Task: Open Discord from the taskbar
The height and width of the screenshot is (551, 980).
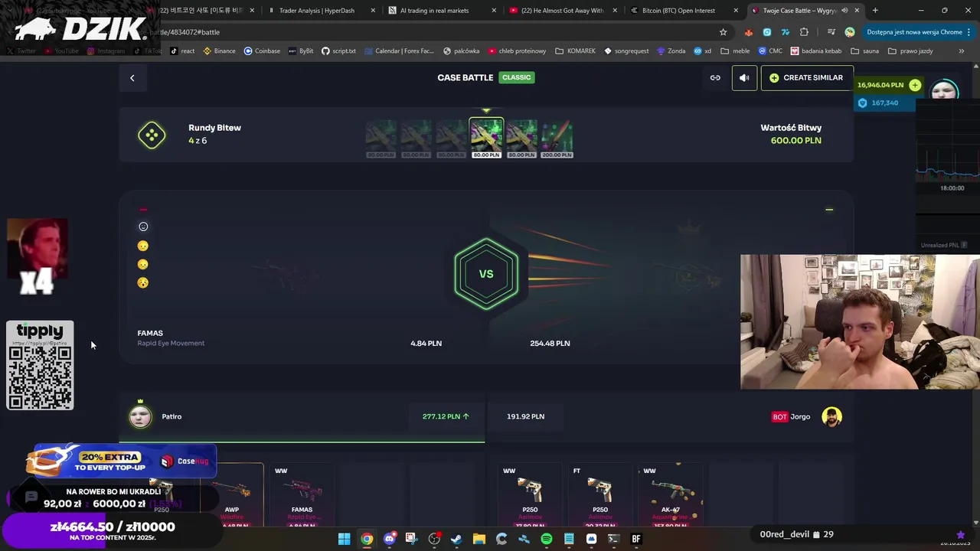Action: tap(389, 539)
